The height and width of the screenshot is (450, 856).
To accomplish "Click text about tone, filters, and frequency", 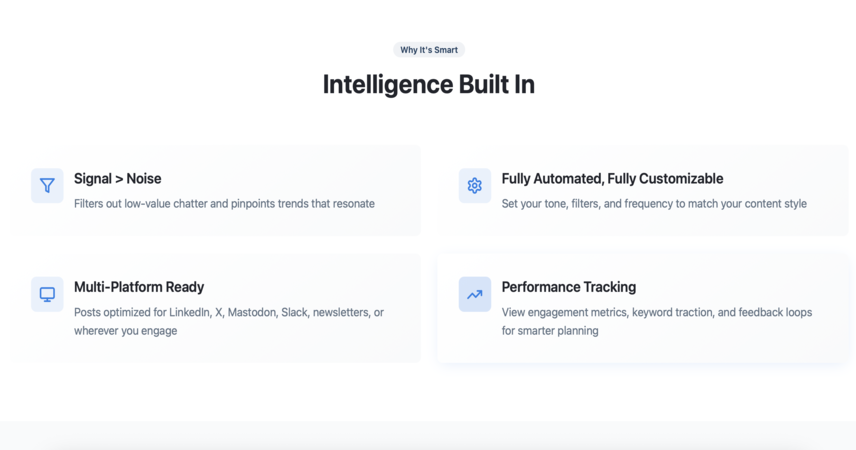I will click(x=654, y=204).
